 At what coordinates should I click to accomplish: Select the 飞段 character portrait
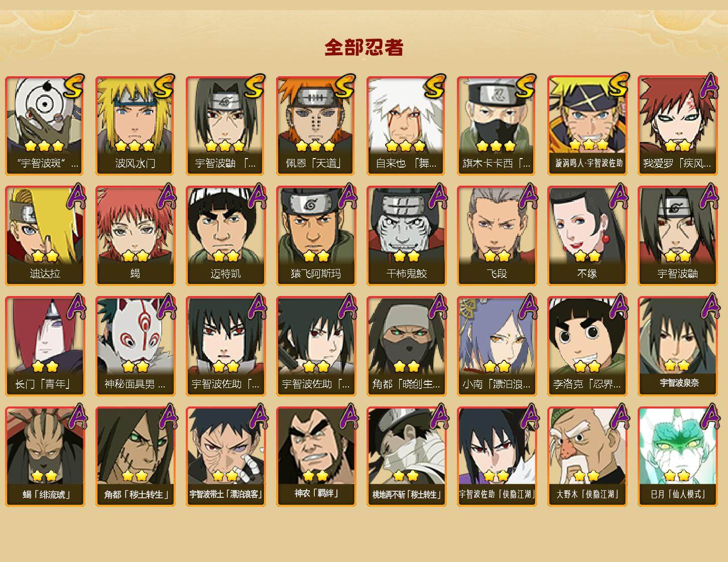[x=497, y=236]
